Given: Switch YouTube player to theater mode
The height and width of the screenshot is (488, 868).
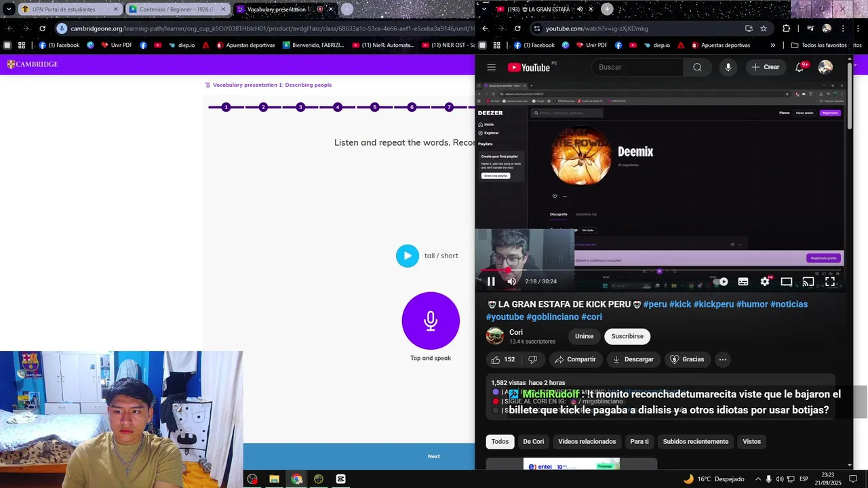Looking at the screenshot, I should pyautogui.click(x=787, y=281).
